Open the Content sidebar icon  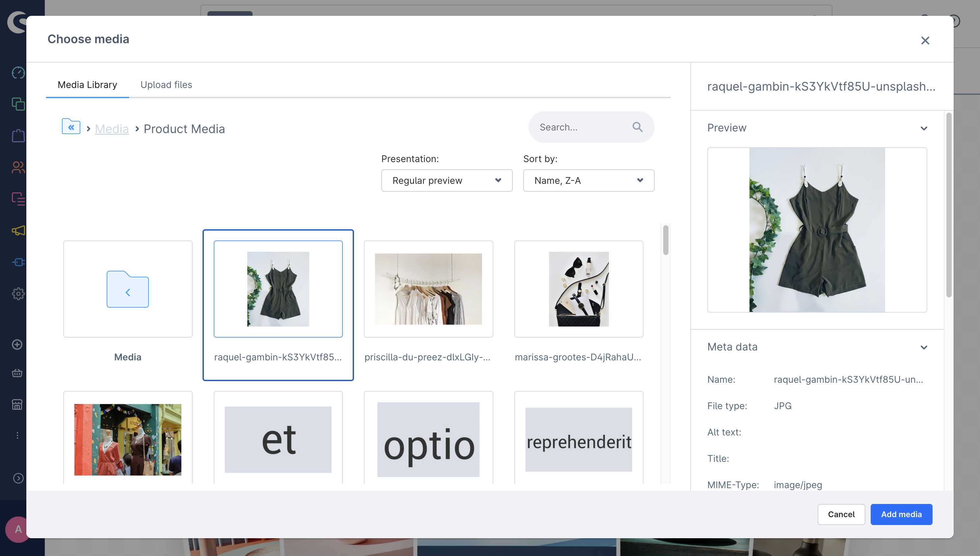[x=18, y=199]
